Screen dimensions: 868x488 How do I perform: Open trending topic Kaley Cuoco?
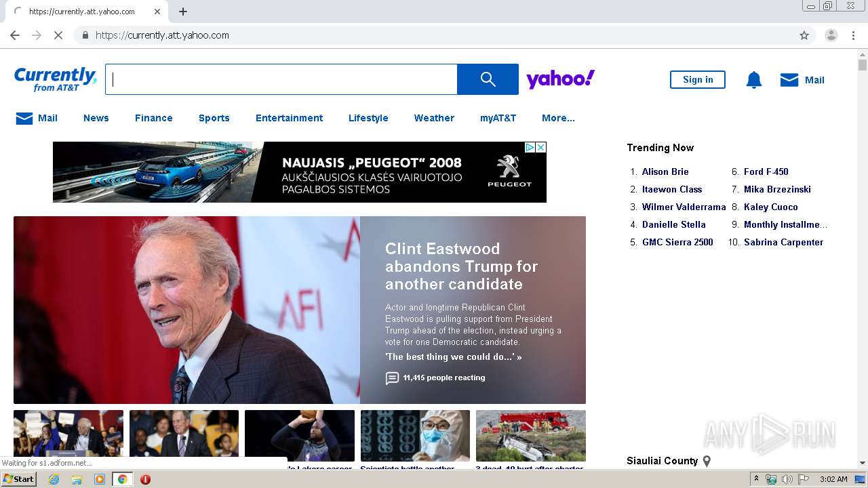click(771, 207)
